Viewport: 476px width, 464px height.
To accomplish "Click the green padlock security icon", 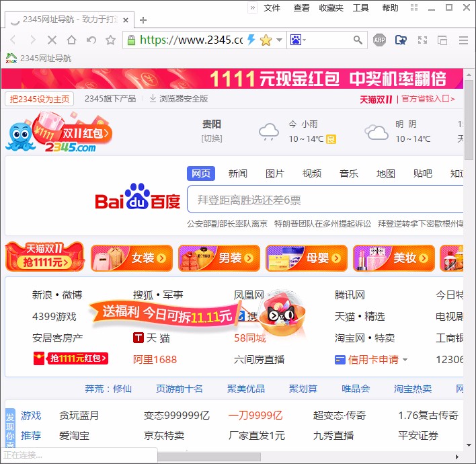I will click(131, 40).
